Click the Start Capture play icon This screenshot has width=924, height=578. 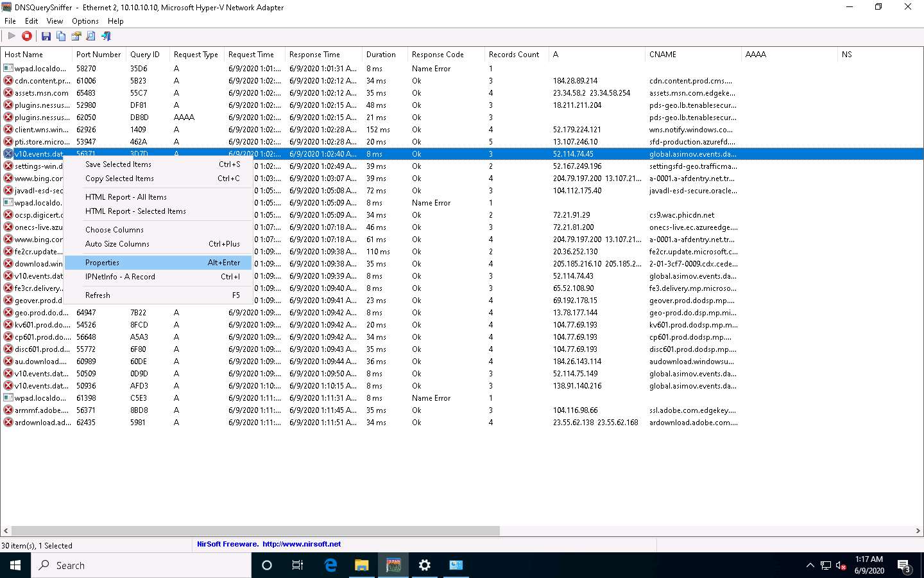(x=12, y=36)
